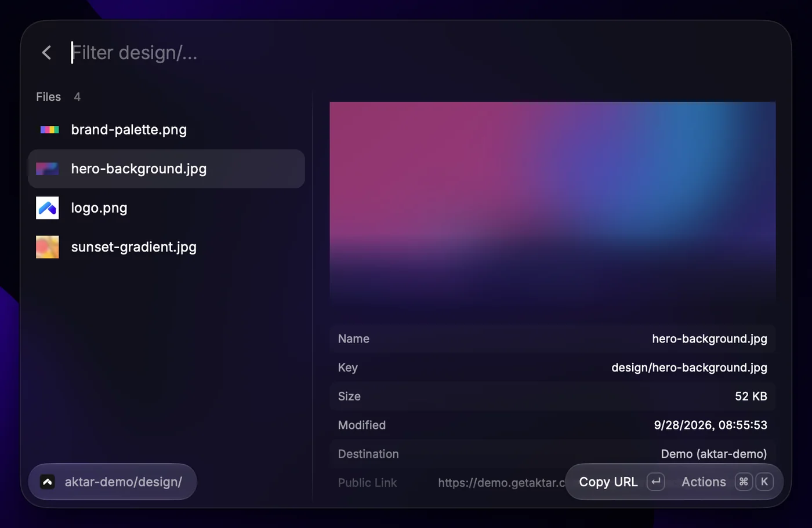The image size is (812, 528).
Task: Select the logo.png file name
Action: (x=99, y=208)
